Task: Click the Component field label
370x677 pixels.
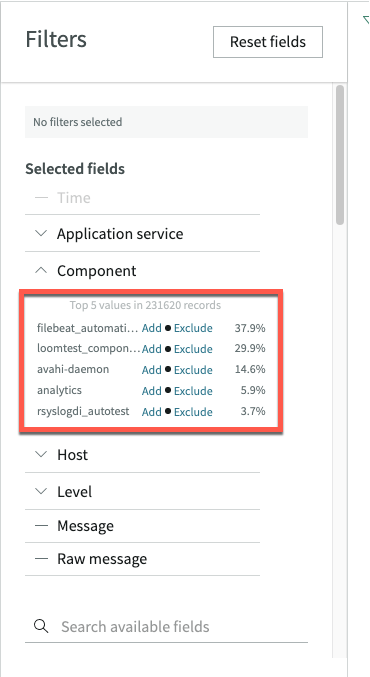Action: (x=97, y=271)
